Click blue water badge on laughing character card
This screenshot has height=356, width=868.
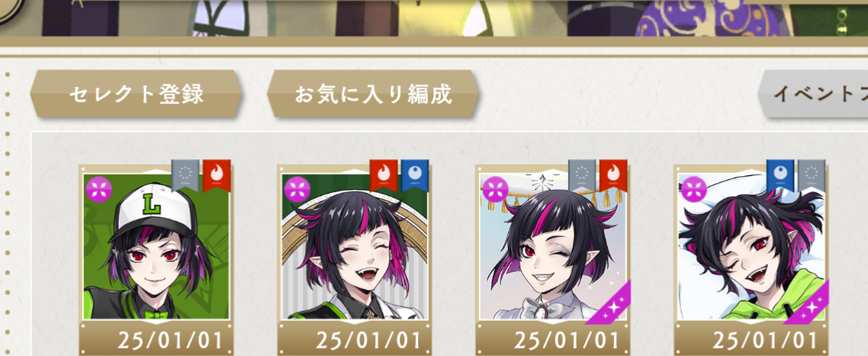click(x=415, y=175)
